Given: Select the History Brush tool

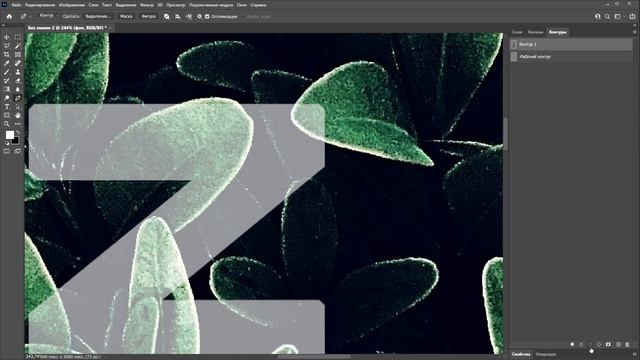Looking at the screenshot, I should [7, 80].
